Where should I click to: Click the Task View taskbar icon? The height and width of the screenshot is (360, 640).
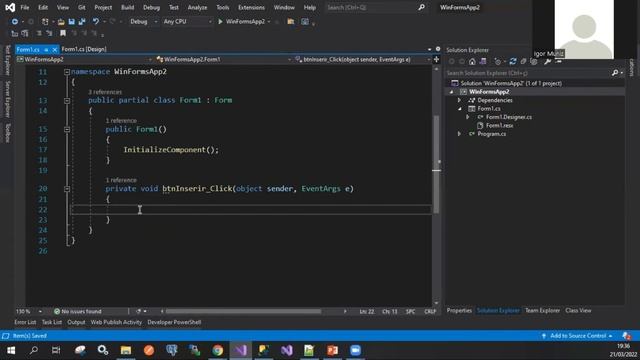56,350
